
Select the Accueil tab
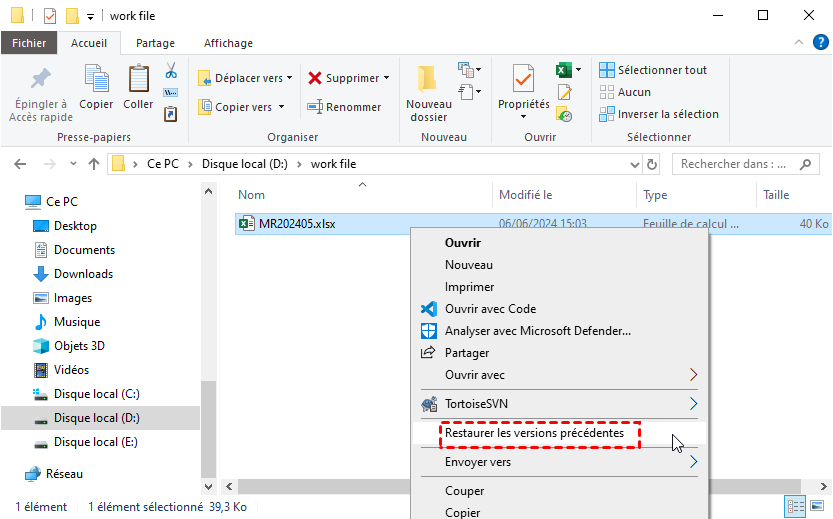click(x=89, y=43)
